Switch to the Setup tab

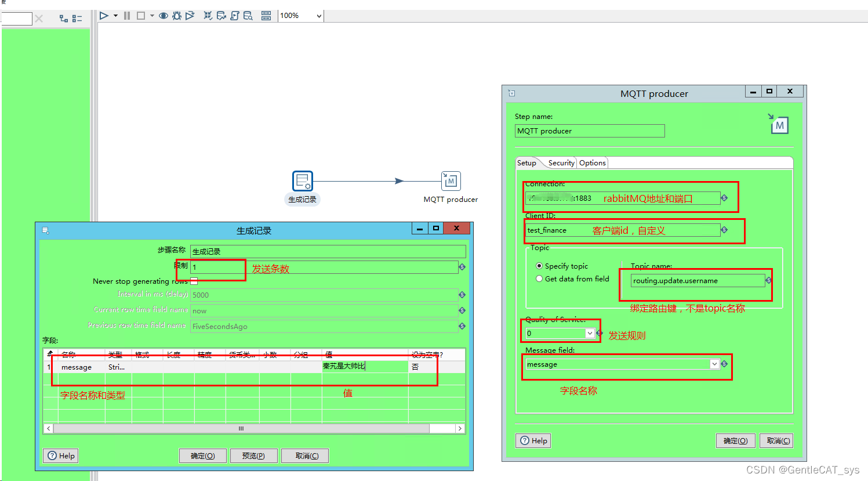[526, 163]
